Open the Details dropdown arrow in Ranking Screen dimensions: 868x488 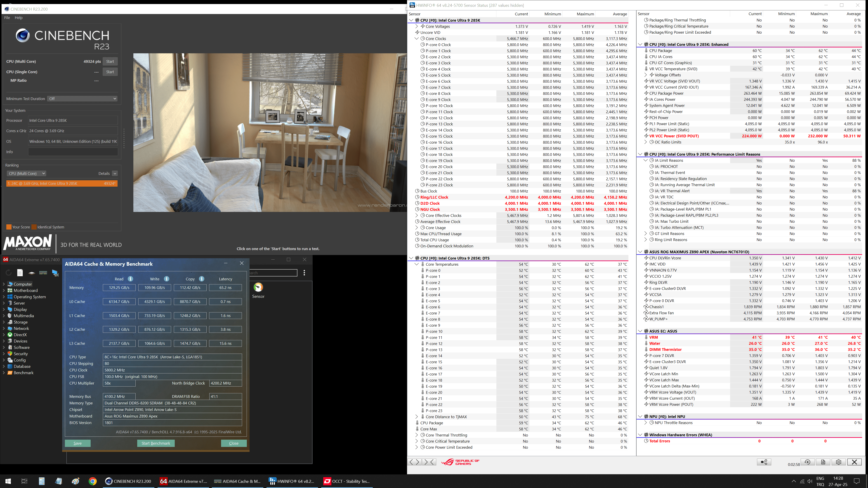point(115,174)
